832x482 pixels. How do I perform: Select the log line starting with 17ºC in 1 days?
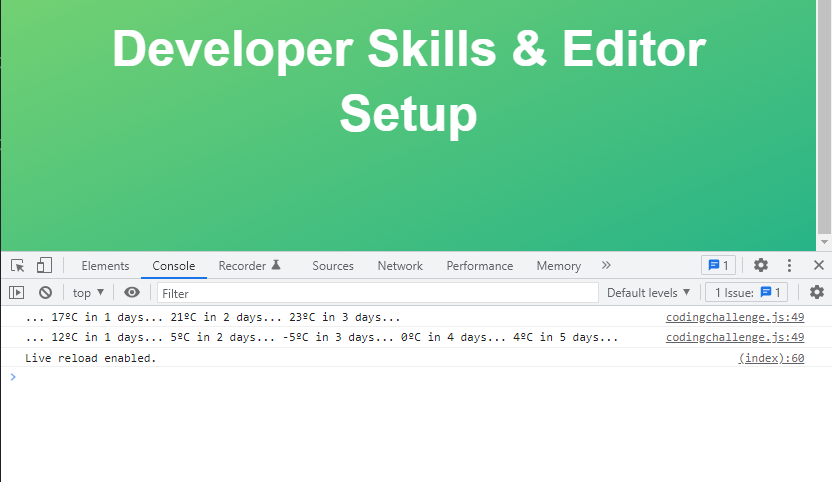[x=213, y=317]
